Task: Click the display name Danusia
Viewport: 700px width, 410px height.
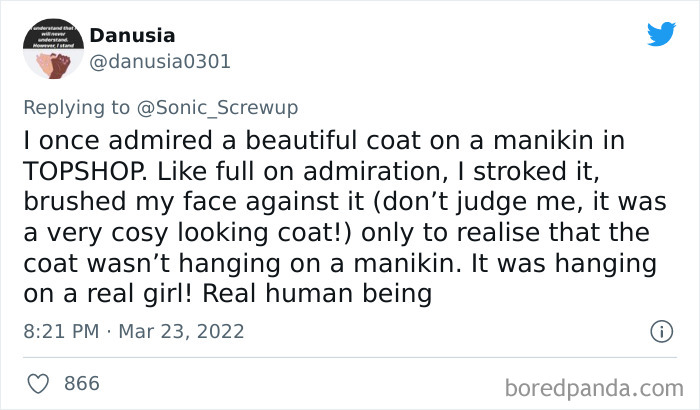Action: tap(133, 35)
